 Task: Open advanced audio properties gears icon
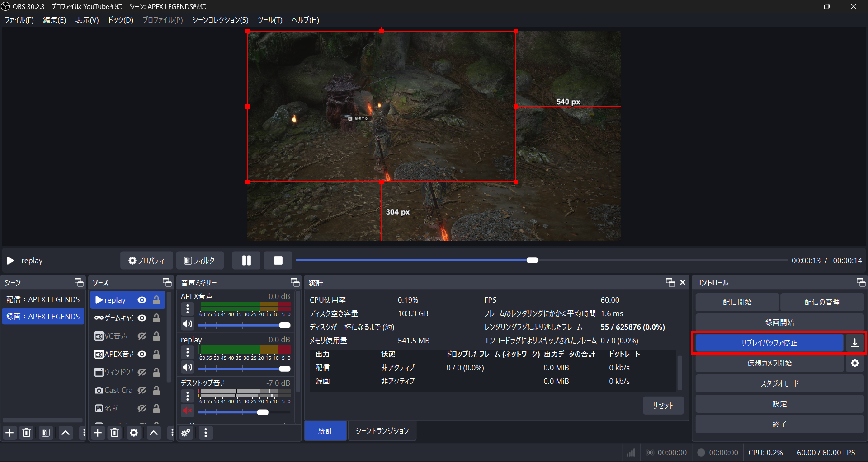[186, 433]
